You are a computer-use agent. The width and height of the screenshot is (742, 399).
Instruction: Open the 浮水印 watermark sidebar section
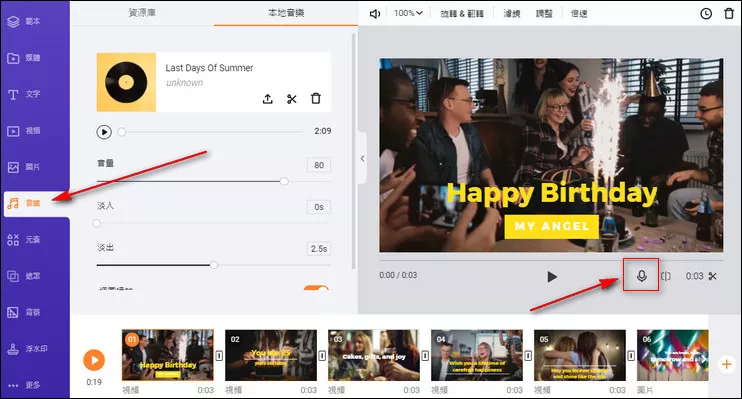tap(27, 349)
